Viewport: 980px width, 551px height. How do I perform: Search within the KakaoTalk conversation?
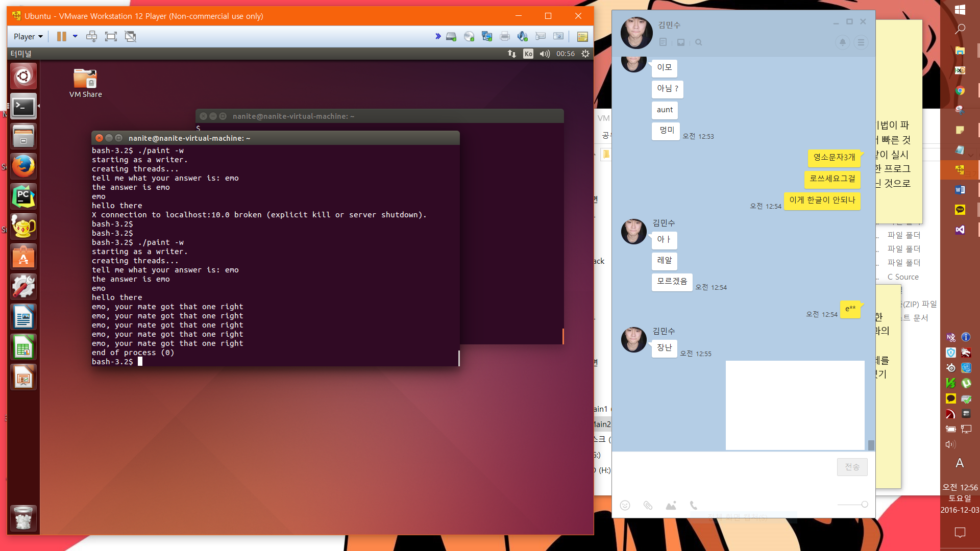(698, 42)
